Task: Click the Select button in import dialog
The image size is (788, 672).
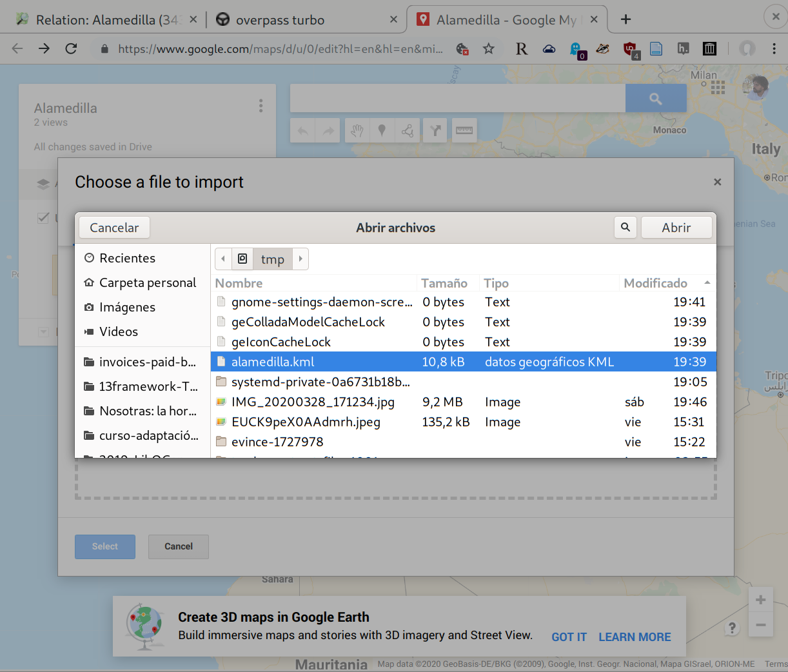Action: tap(105, 546)
